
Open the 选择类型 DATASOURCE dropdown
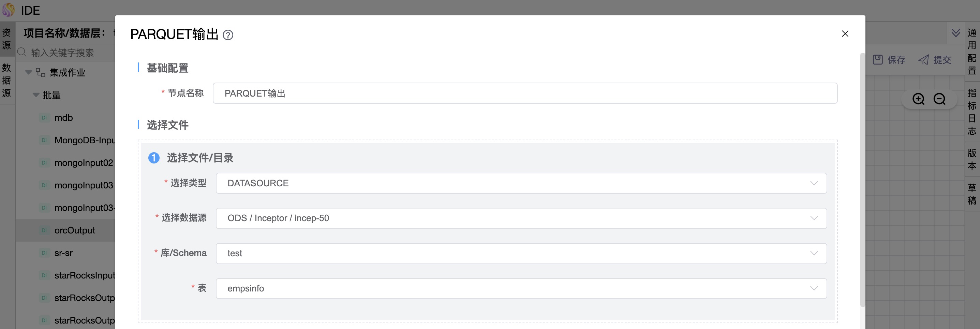521,183
